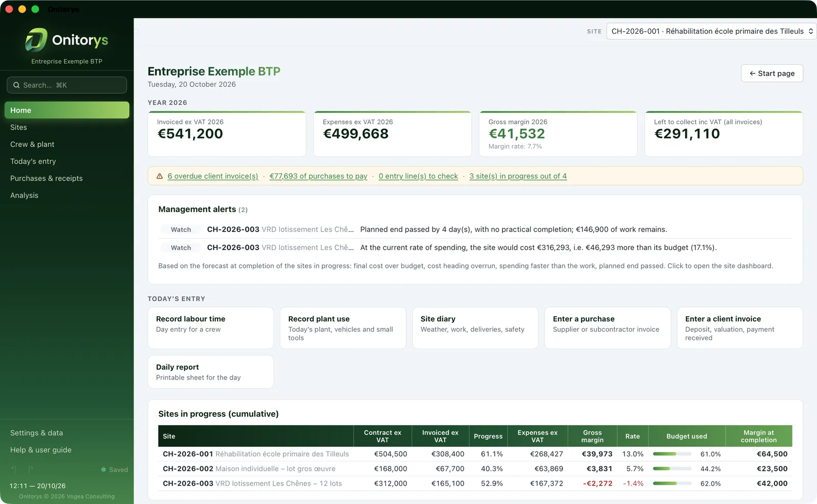The image size is (817, 504).
Task: Open the 'current rate of spending' alert row
Action: [x=475, y=247]
